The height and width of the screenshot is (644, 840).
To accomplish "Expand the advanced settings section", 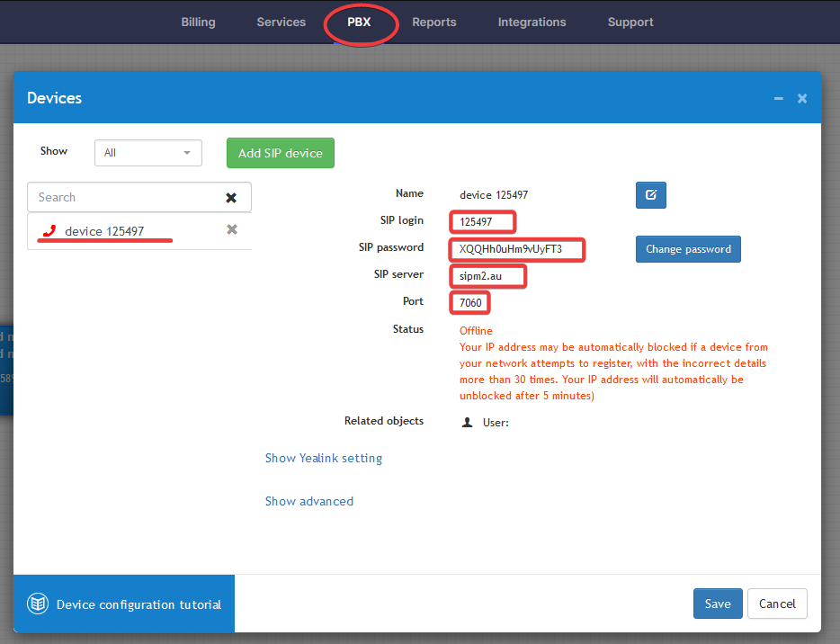I will [x=308, y=501].
